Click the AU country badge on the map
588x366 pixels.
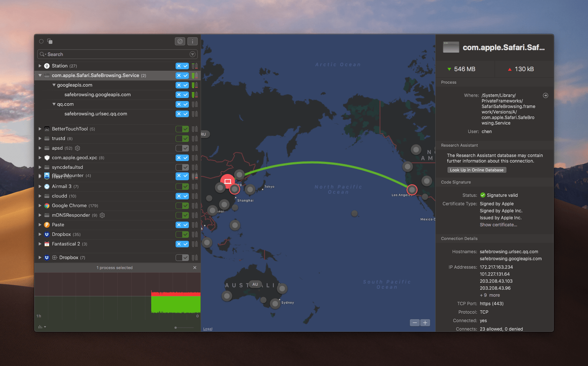tap(255, 285)
